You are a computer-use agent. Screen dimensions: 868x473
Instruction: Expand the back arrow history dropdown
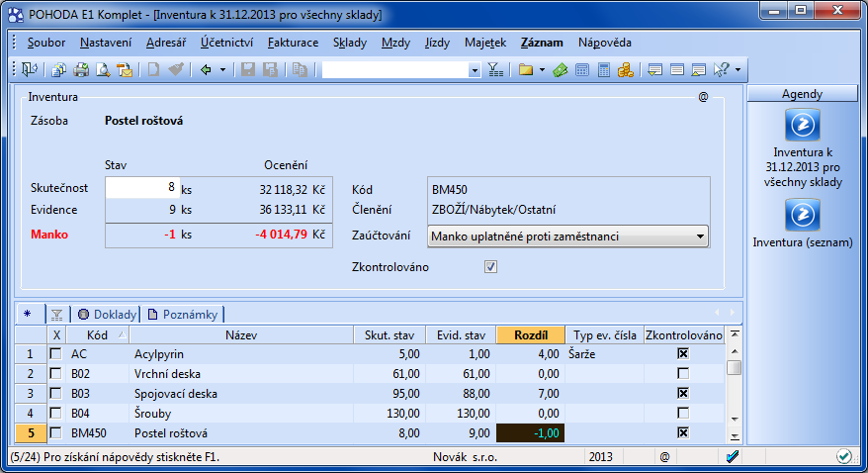[x=223, y=70]
